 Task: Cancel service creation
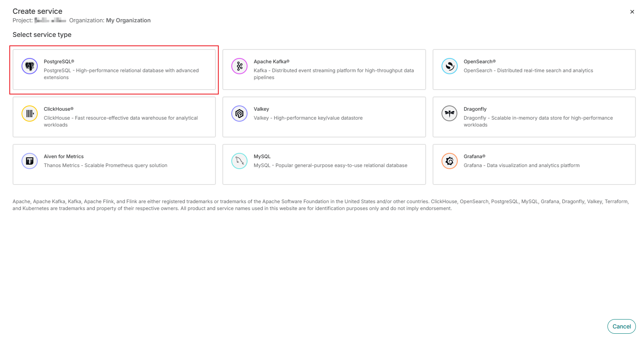621,326
